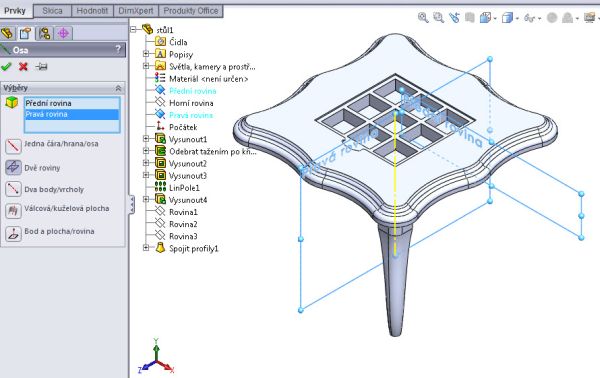Image resolution: width=600 pixels, height=378 pixels.
Task: Choose Bod a plocha/rovina option
Action: click(50, 232)
